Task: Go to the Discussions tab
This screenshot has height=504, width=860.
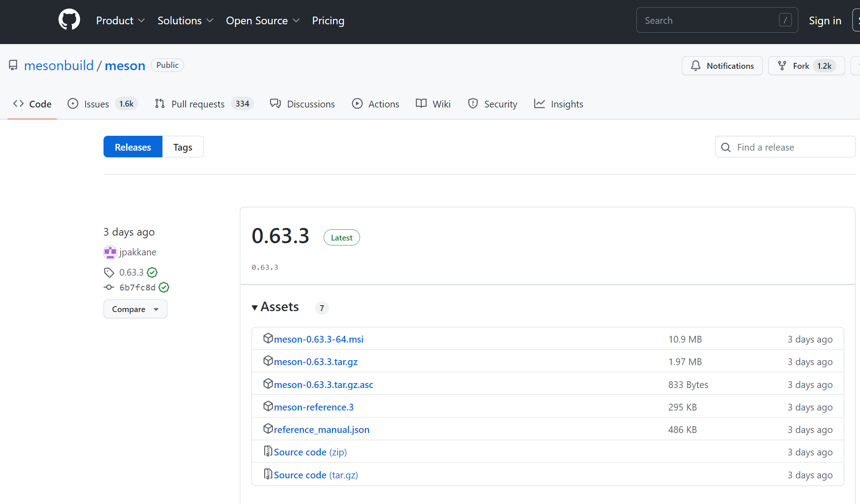Action: pos(302,104)
